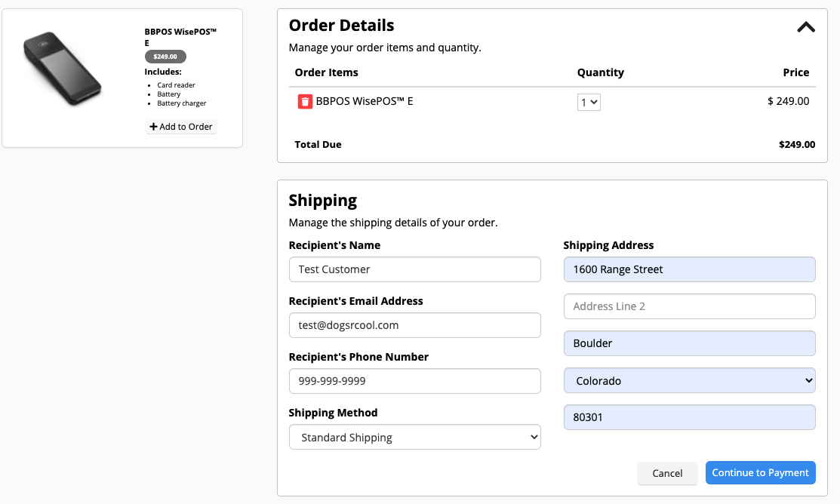Image resolution: width=840 pixels, height=504 pixels.
Task: Click the 80301 zip code field
Action: pos(690,417)
